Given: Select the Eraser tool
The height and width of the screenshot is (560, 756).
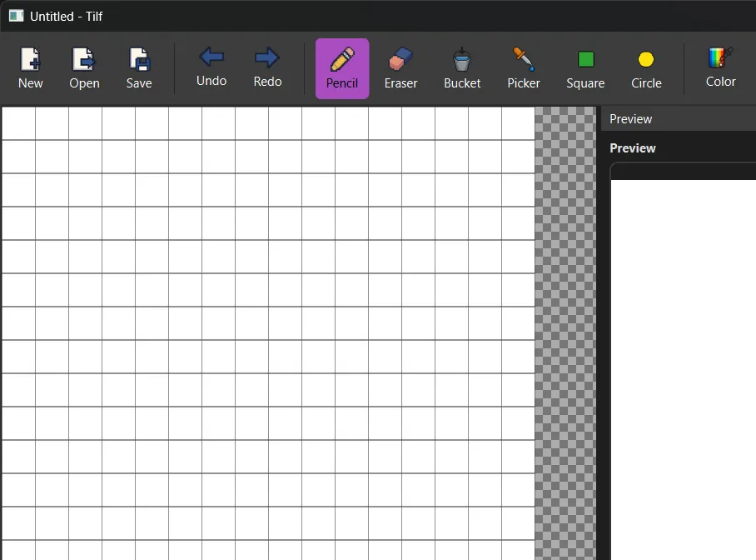Looking at the screenshot, I should click(400, 68).
